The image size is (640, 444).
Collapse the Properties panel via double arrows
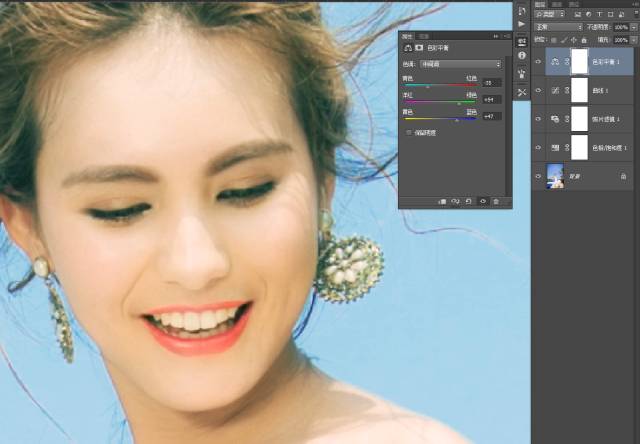pyautogui.click(x=496, y=36)
